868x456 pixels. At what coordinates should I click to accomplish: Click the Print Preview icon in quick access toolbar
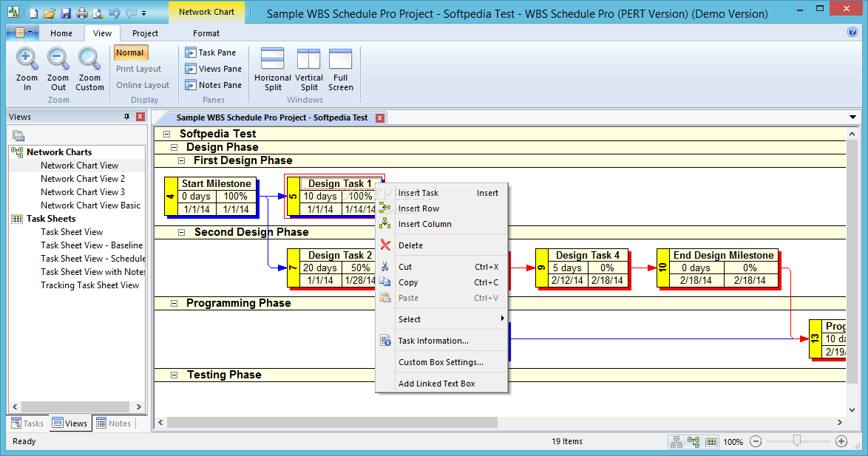pos(98,13)
